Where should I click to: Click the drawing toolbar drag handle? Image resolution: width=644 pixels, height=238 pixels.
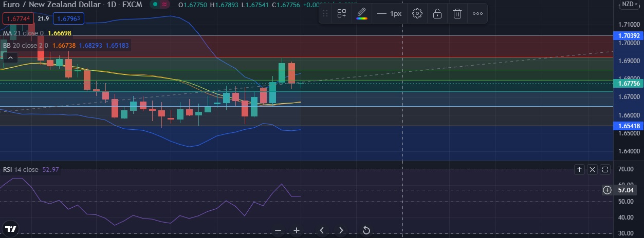tap(325, 14)
